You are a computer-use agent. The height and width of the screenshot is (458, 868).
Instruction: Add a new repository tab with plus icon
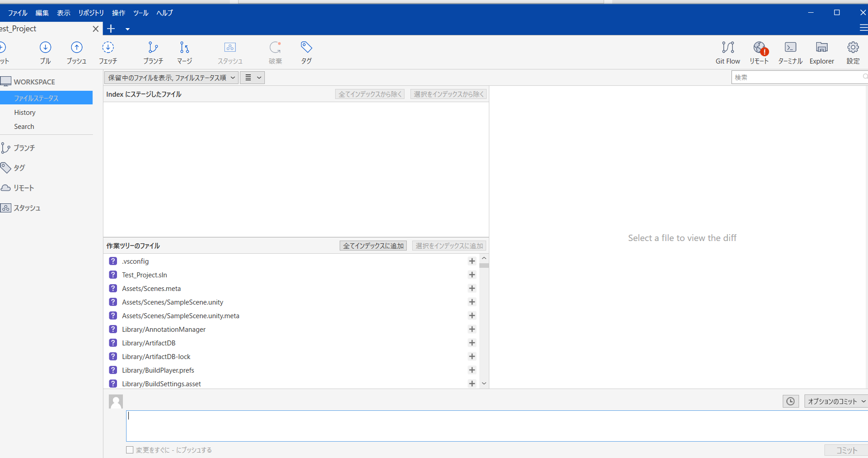point(111,29)
